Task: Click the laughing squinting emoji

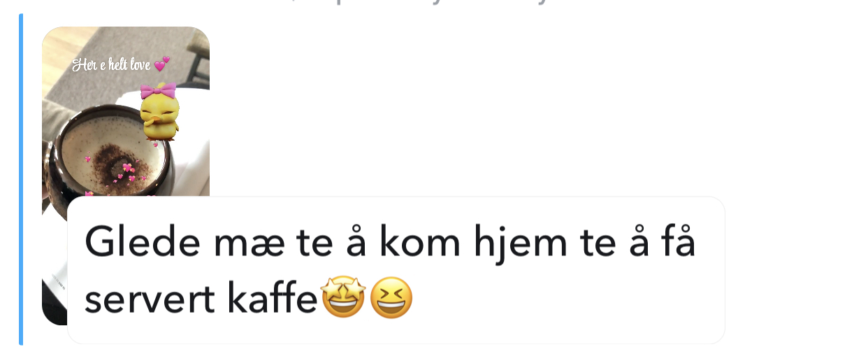Action: tap(391, 299)
